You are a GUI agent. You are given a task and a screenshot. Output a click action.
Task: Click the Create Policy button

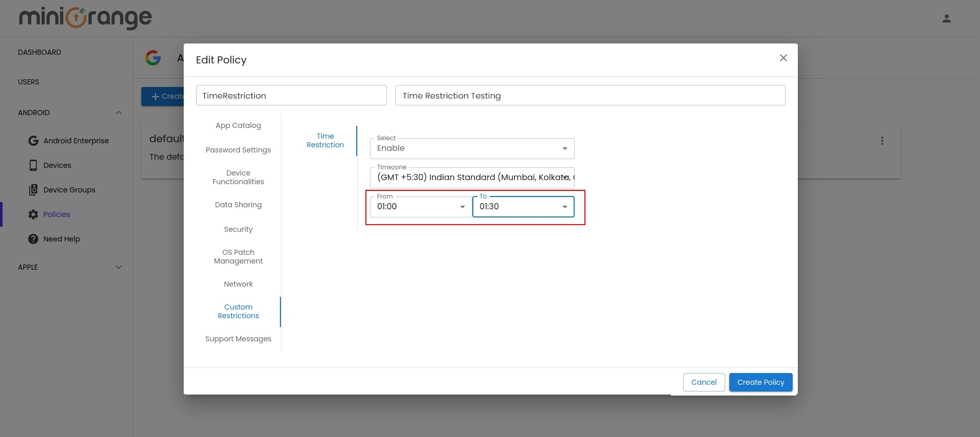click(760, 382)
